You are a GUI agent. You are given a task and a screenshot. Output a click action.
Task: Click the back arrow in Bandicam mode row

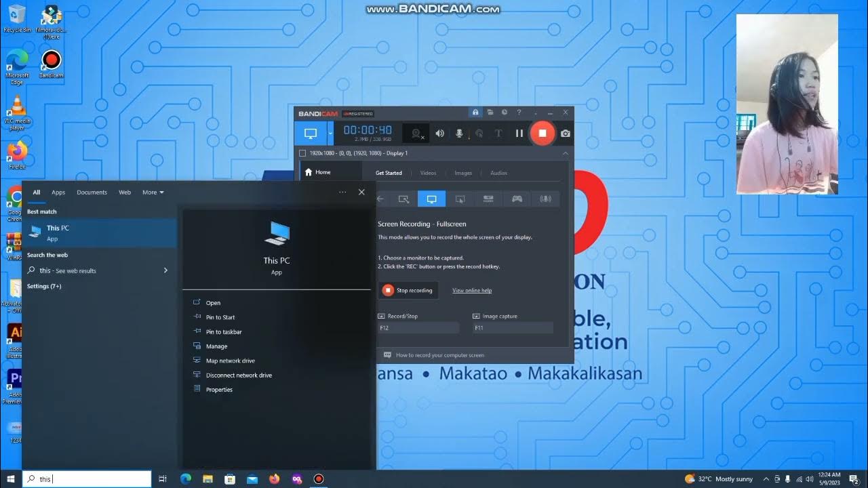pos(380,199)
